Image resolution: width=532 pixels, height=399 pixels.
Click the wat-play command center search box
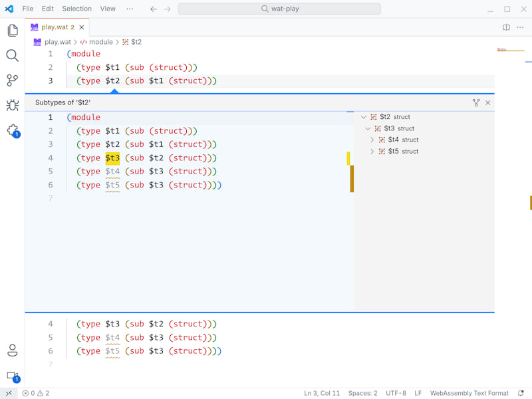coord(279,9)
